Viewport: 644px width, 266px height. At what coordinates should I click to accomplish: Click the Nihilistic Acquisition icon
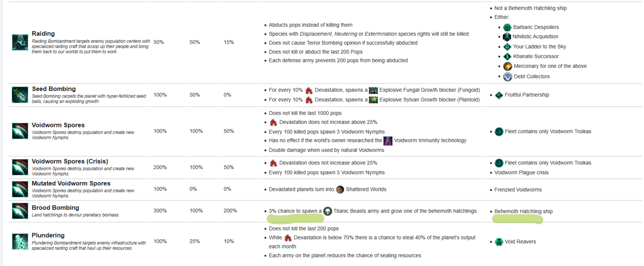coord(507,37)
